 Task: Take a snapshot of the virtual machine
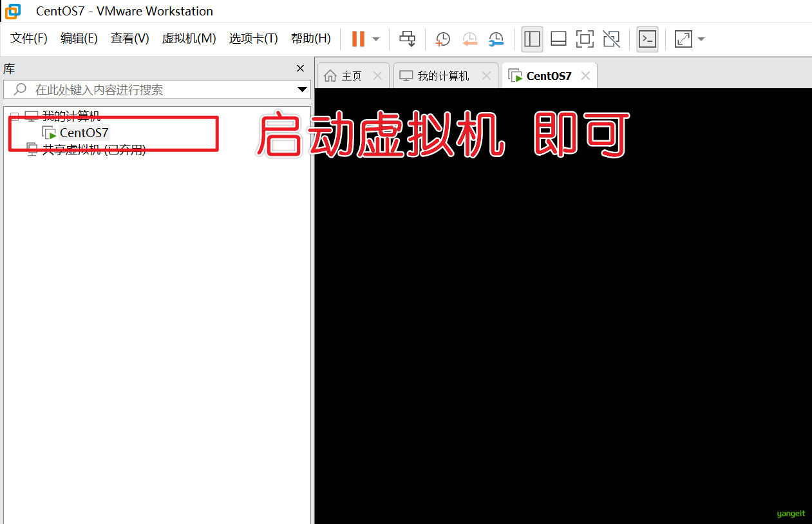(x=442, y=39)
